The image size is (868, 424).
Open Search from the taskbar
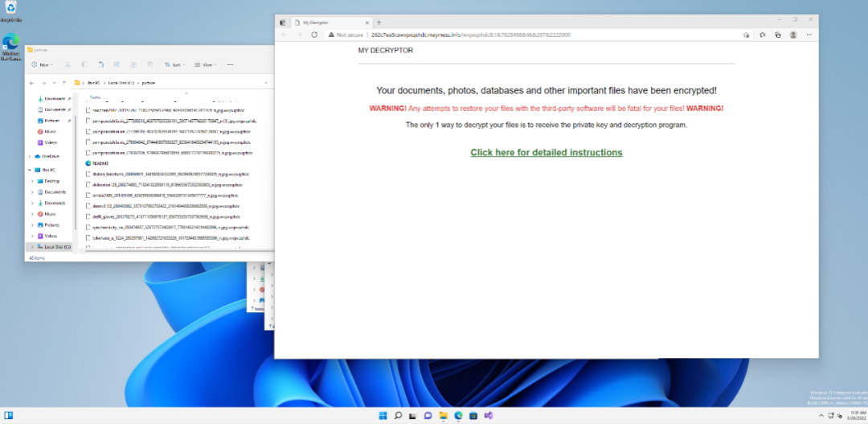398,416
